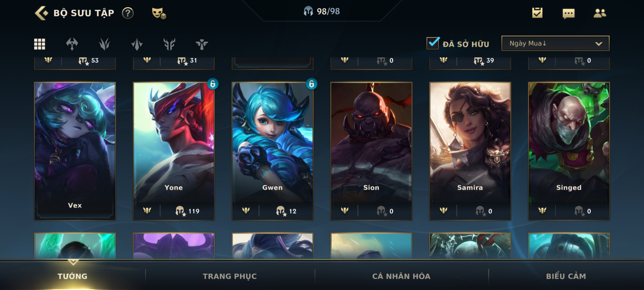Open the help question mark icon
Image resolution: width=644 pixels, height=290 pixels.
128,13
